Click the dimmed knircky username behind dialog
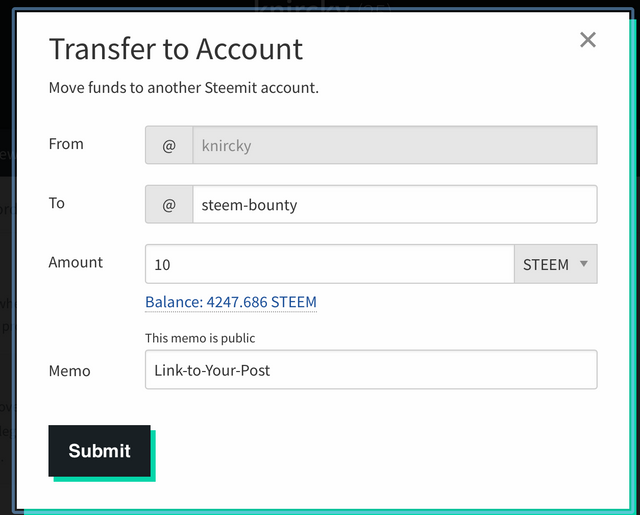The image size is (640, 515). 302,5
